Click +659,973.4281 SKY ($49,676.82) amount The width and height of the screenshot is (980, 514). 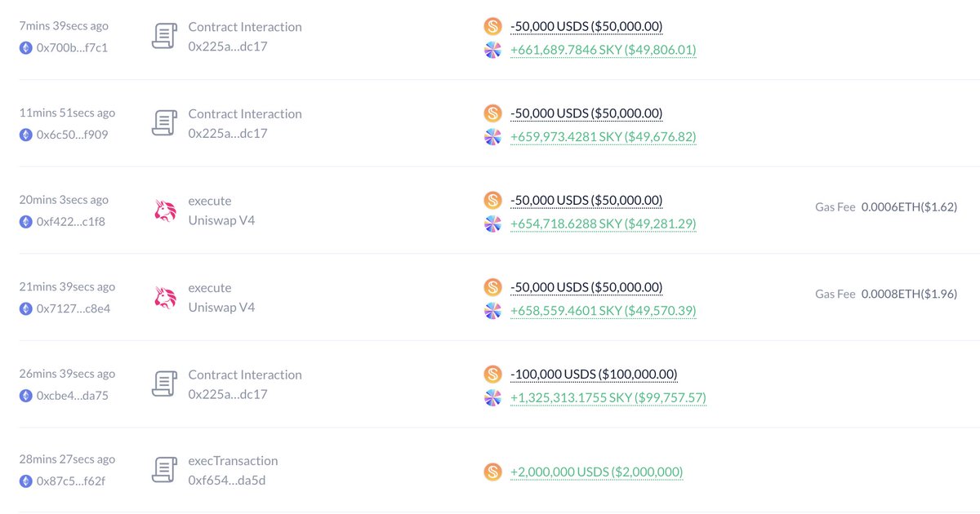click(604, 137)
